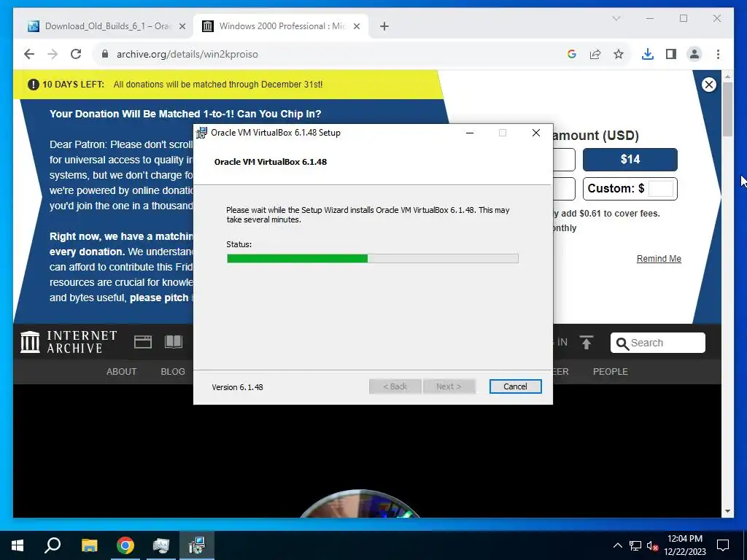Open Internet Archive home logo
747x560 pixels.
click(x=69, y=343)
